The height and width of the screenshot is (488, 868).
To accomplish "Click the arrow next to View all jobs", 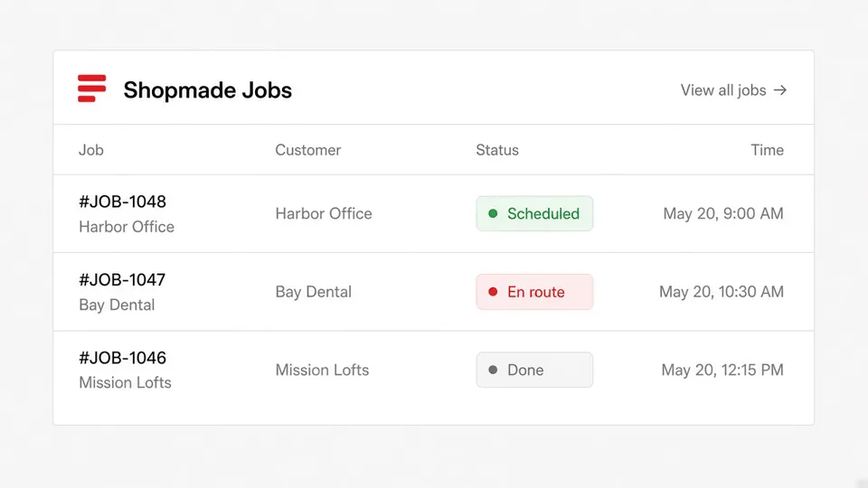I will click(x=780, y=90).
